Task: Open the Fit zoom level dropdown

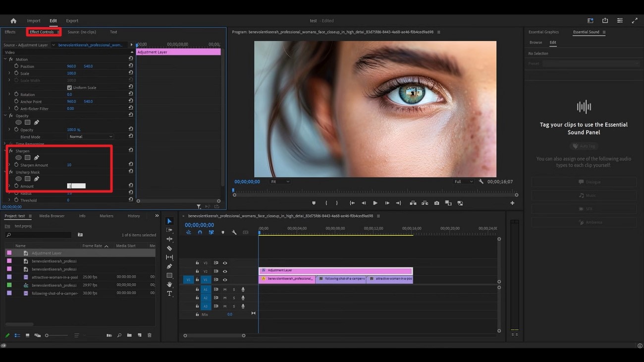Action: coord(280,182)
